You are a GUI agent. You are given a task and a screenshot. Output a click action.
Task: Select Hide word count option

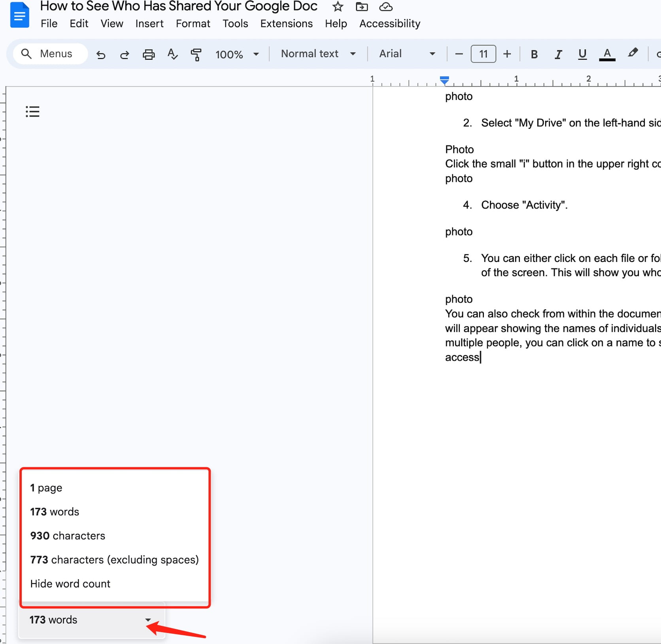[x=70, y=584]
